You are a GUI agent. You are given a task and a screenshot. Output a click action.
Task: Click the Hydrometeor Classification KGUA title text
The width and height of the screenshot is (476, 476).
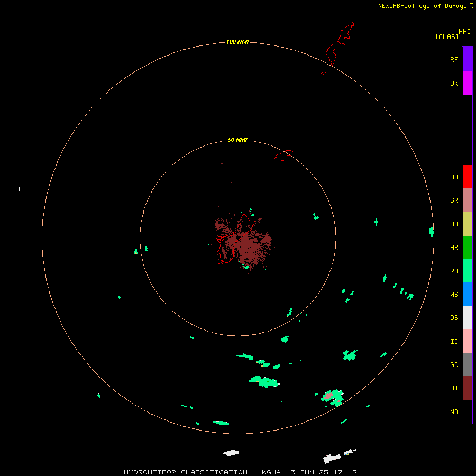click(x=240, y=472)
